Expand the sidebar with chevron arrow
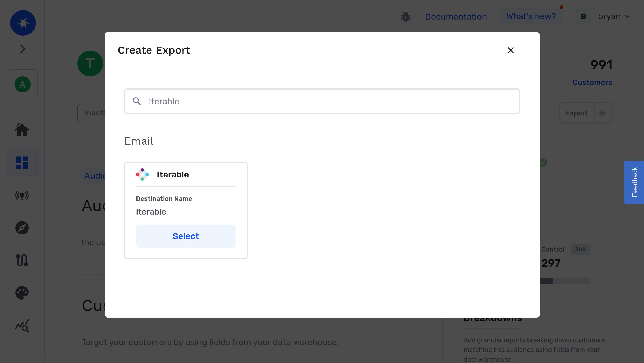The height and width of the screenshot is (363, 644). pos(23,49)
